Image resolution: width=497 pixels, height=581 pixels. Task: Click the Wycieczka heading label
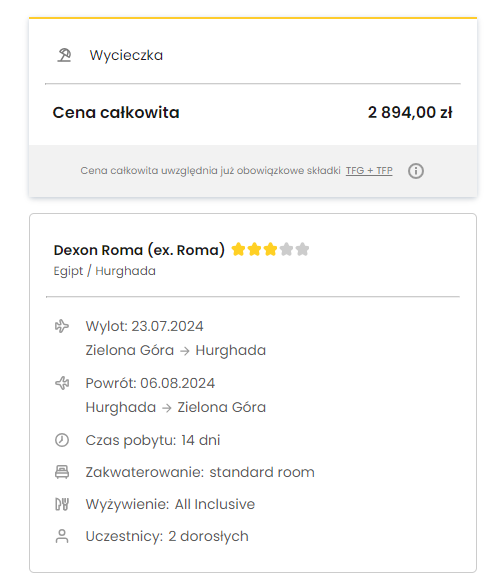pos(126,55)
